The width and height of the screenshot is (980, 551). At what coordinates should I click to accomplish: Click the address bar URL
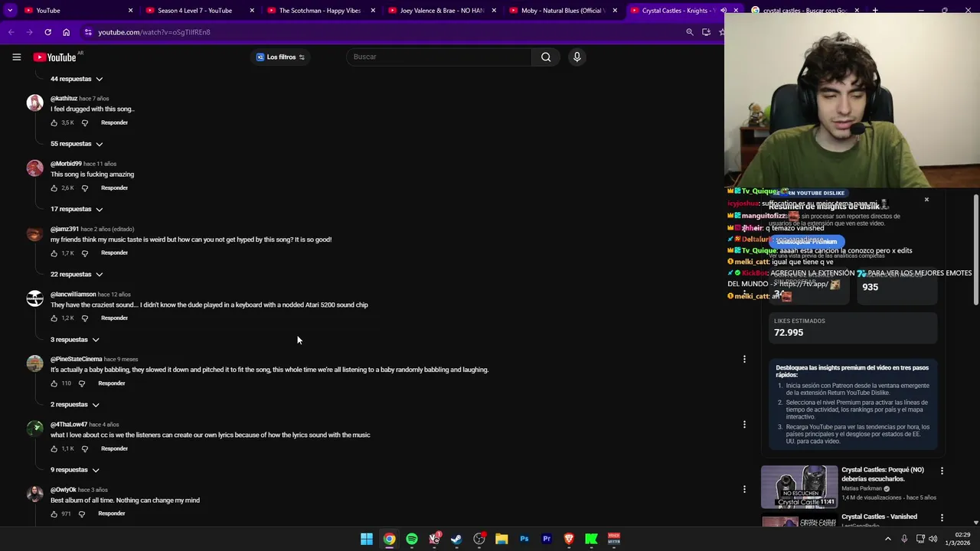(154, 32)
